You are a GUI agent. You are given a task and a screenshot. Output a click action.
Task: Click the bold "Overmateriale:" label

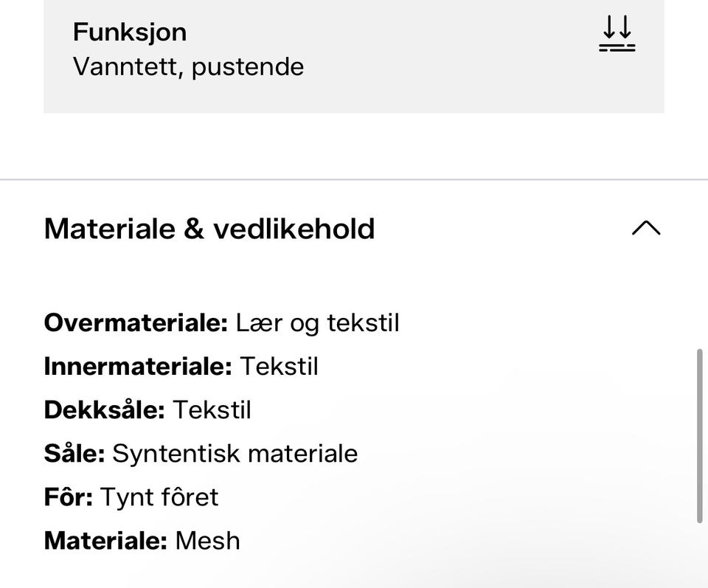(136, 322)
